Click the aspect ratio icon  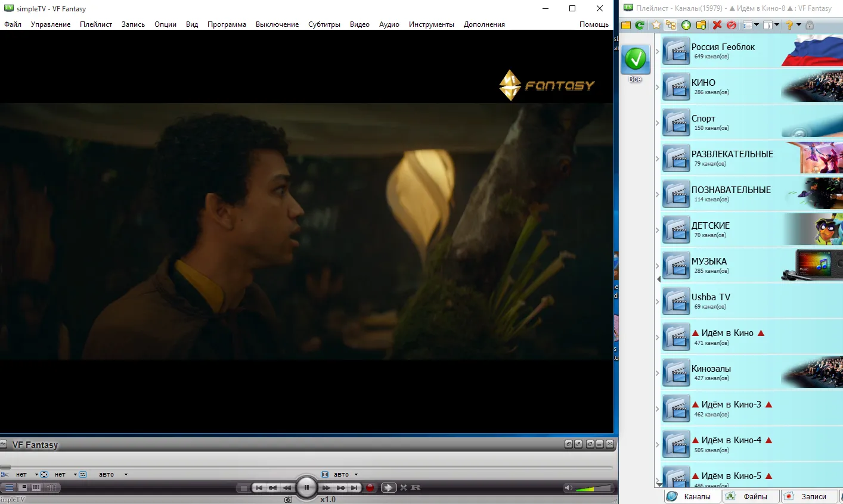(44, 475)
